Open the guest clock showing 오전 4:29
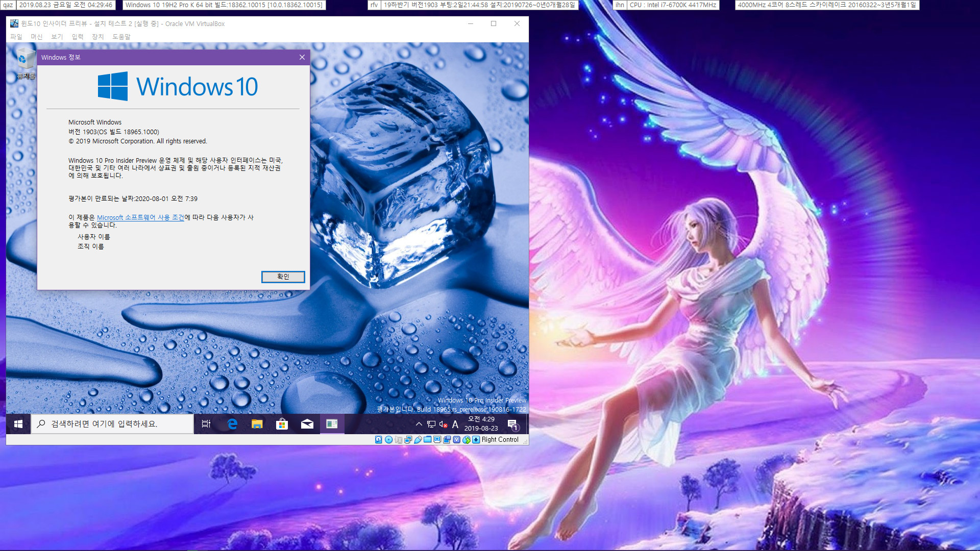Screen dimensions: 980x551 [481, 424]
